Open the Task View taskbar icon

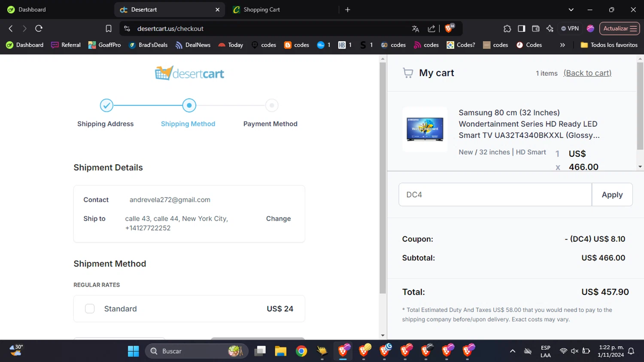pos(260,351)
